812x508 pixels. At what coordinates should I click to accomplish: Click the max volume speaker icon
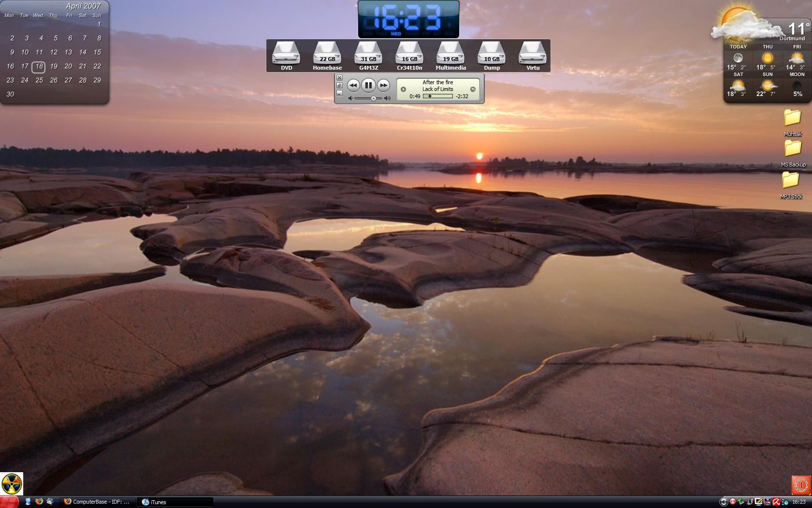[388, 98]
